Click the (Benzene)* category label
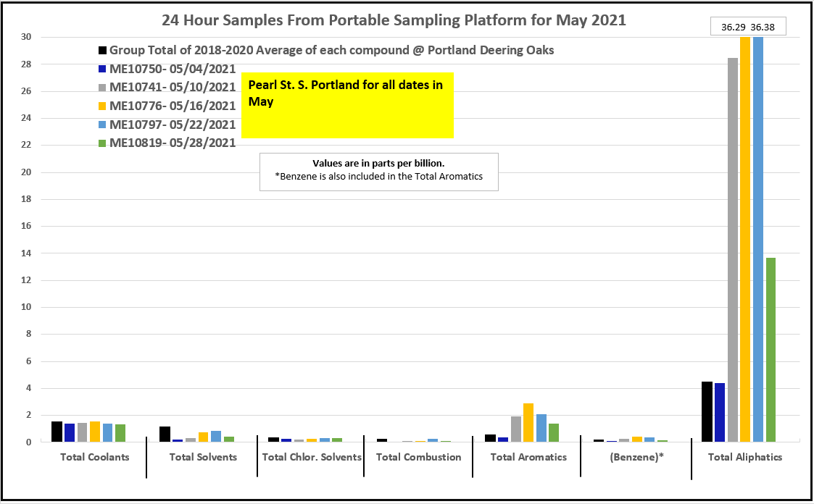This screenshot has height=504, width=814. (x=636, y=457)
